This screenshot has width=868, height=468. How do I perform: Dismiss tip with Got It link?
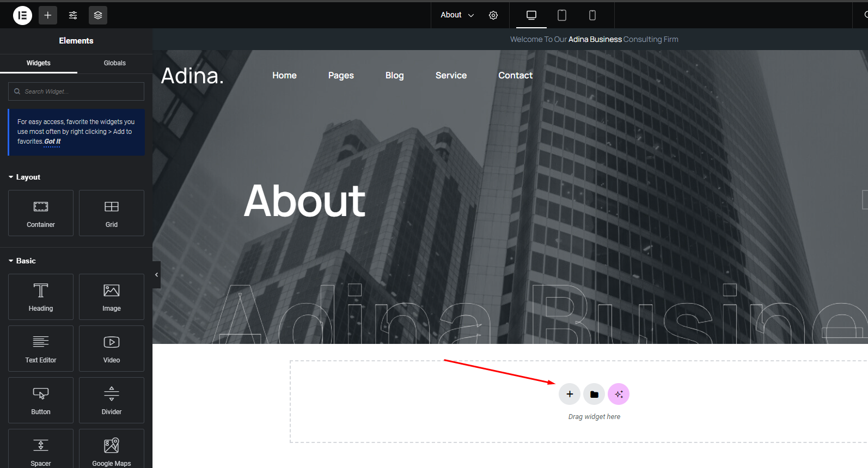(52, 141)
